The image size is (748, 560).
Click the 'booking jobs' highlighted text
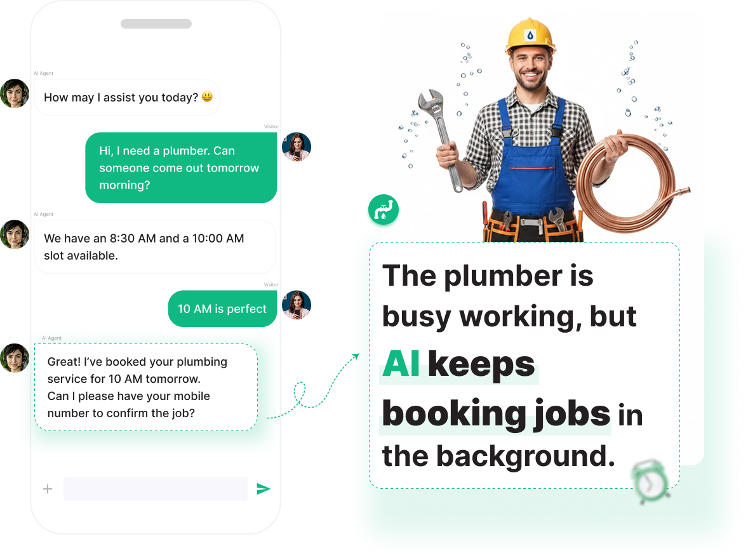tap(496, 413)
